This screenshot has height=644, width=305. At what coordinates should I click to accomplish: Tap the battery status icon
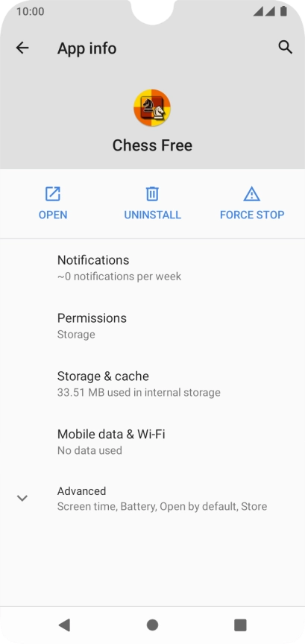pyautogui.click(x=283, y=11)
